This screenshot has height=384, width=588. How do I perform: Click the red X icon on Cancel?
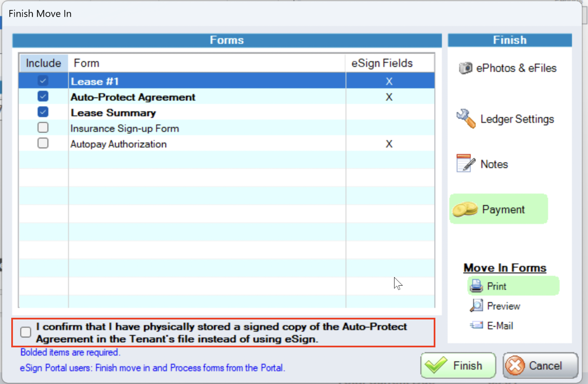click(x=515, y=366)
